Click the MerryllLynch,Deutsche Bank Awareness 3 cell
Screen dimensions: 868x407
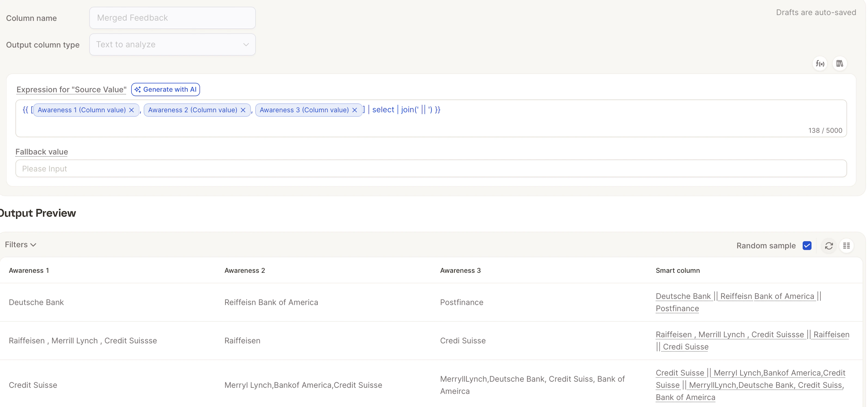click(x=532, y=385)
